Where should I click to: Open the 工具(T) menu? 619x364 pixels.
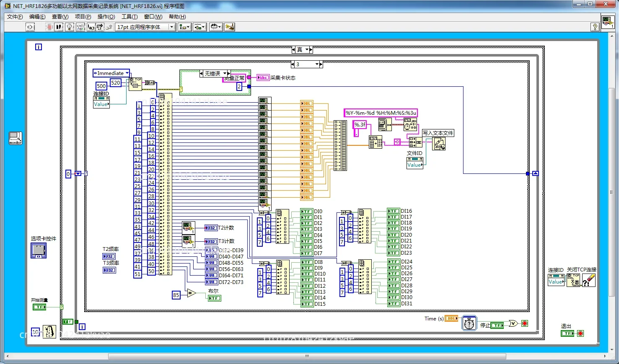click(x=129, y=17)
